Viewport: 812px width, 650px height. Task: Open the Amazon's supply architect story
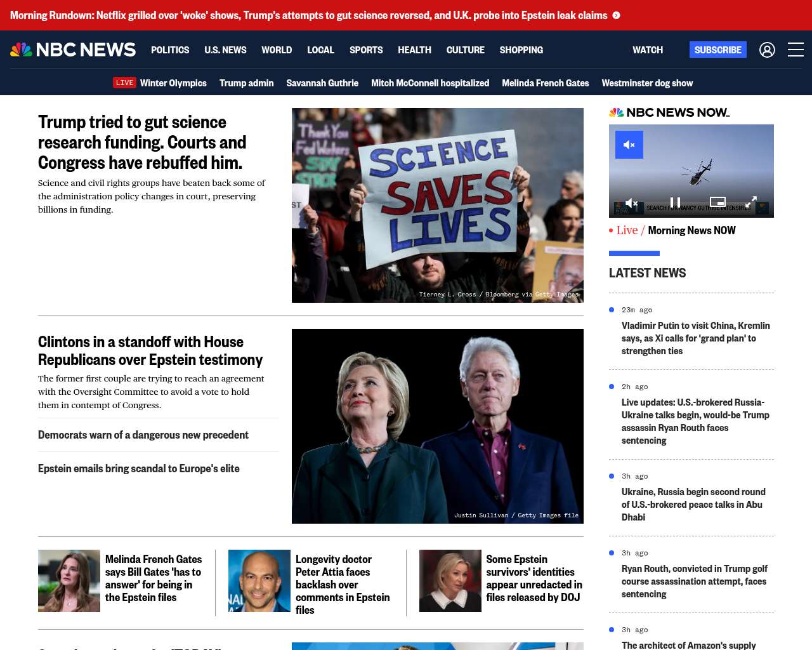tap(689, 645)
